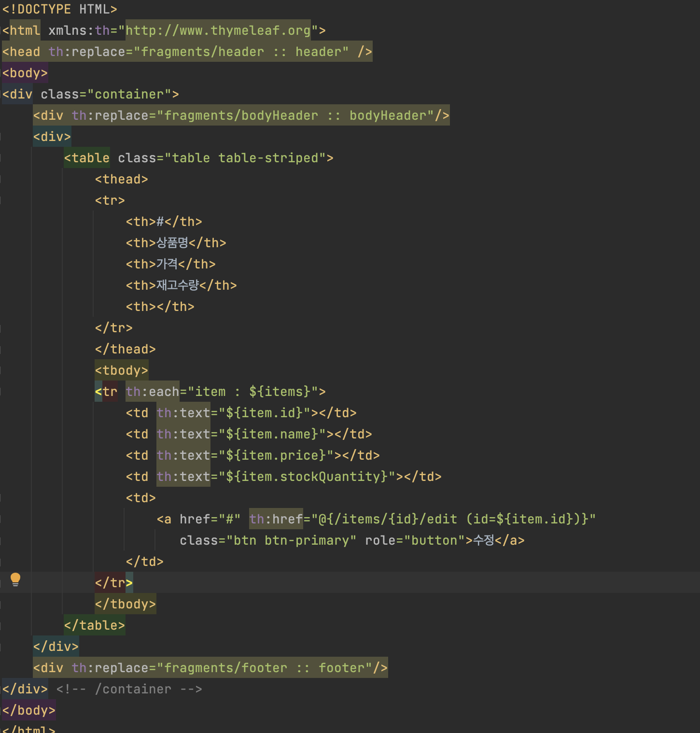The height and width of the screenshot is (733, 700).
Task: Click the fragments/bodyHeader replace value
Action: click(295, 115)
